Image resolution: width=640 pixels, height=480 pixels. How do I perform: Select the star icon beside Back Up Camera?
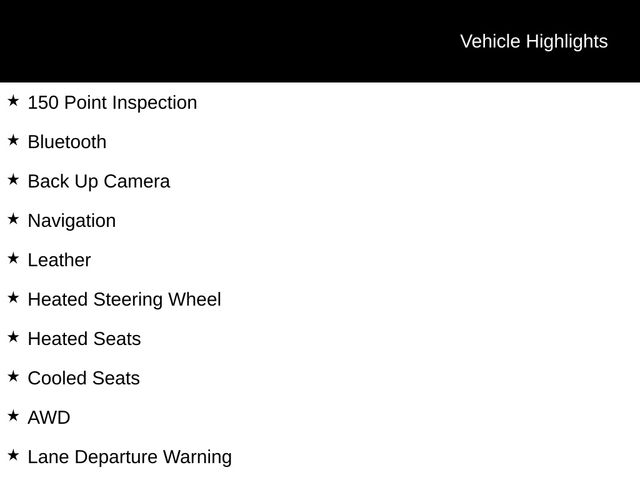(x=13, y=180)
